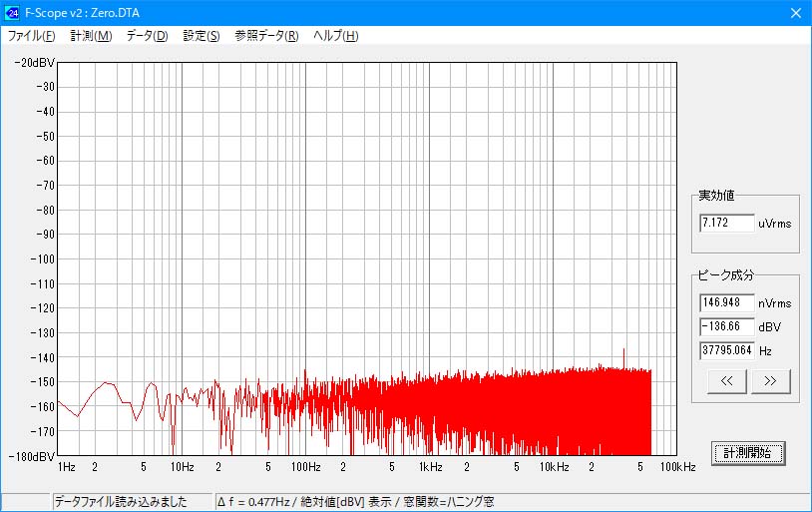Click the 100Hz axis label

[306, 467]
